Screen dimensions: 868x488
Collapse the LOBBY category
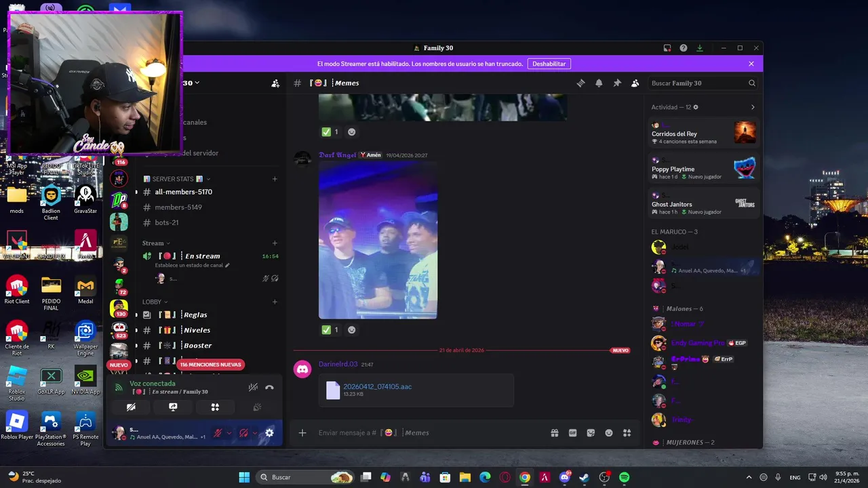tap(155, 302)
